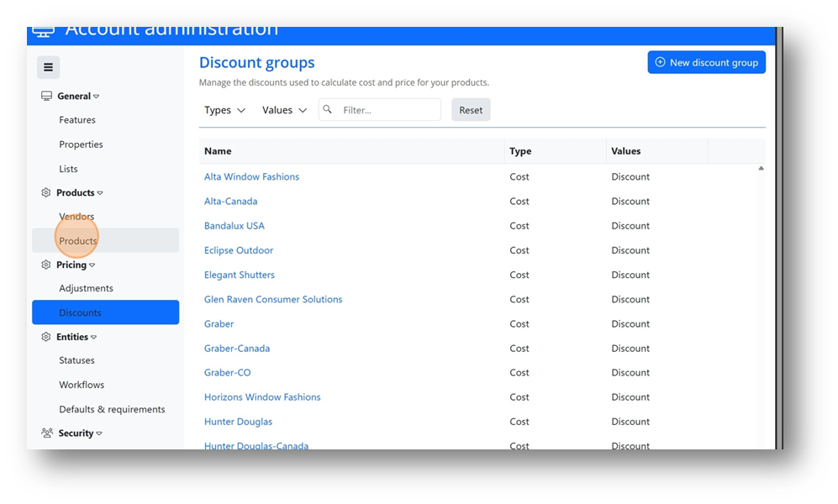This screenshot has height=504, width=838.
Task: Click the search magnifier icon in filter box
Action: 328,109
